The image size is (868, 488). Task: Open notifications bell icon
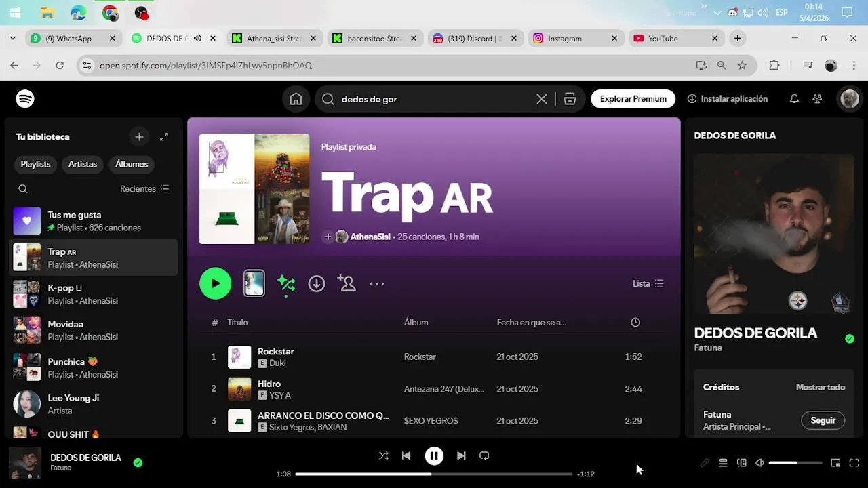794,99
